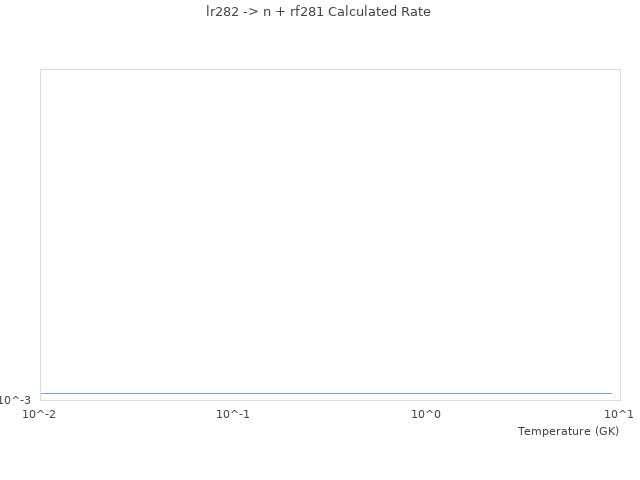Click the Temperature (GK) axis label
Viewport: 640px width, 480px height.
click(x=568, y=431)
